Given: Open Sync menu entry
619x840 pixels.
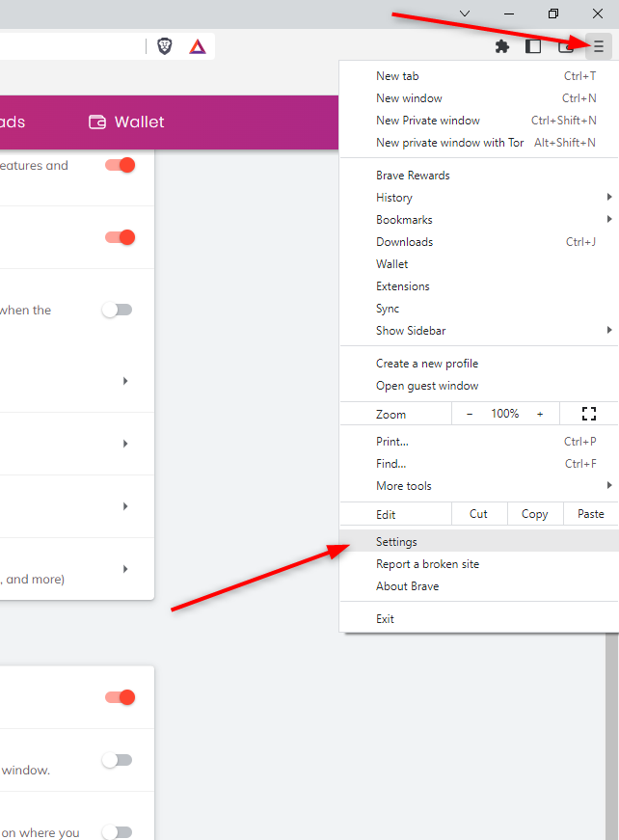Looking at the screenshot, I should click(x=478, y=309).
